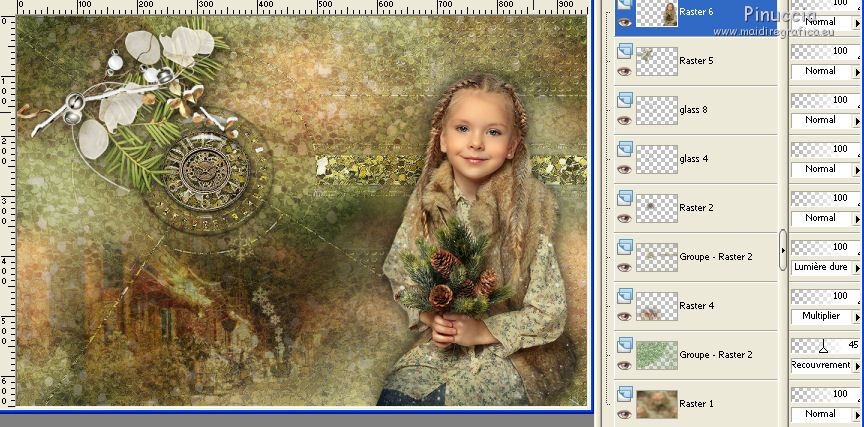Image resolution: width=864 pixels, height=427 pixels.
Task: Select layer named Raster 1
Action: 696,404
